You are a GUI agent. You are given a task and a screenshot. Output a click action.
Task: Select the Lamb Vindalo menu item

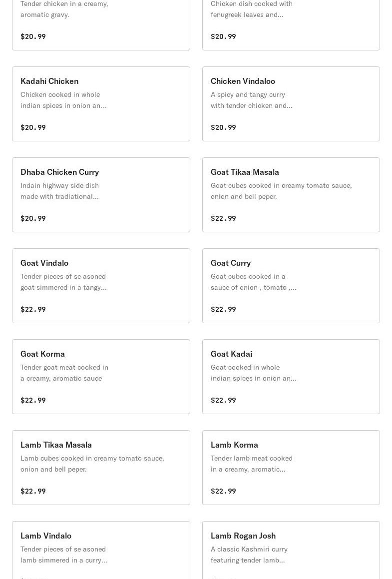point(101,550)
